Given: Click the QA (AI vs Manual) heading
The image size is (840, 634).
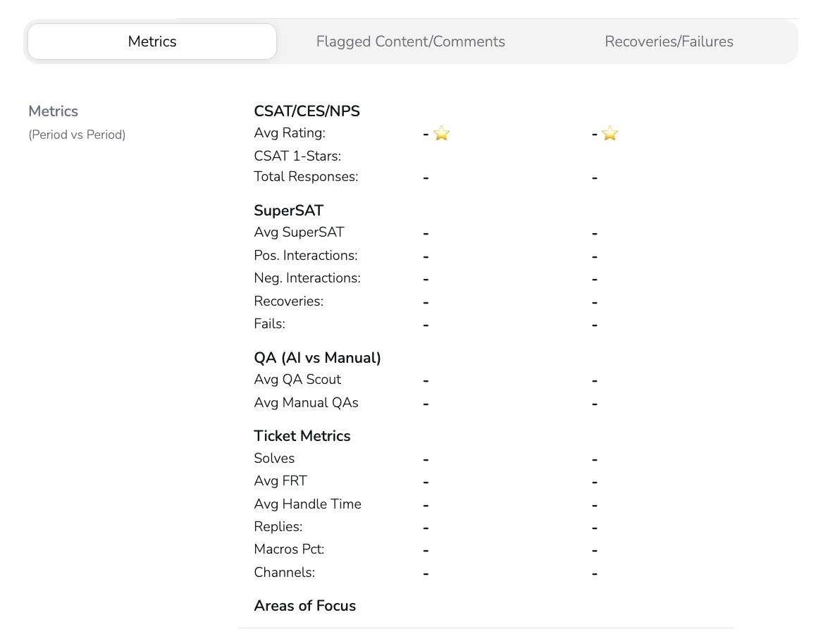Looking at the screenshot, I should 317,358.
